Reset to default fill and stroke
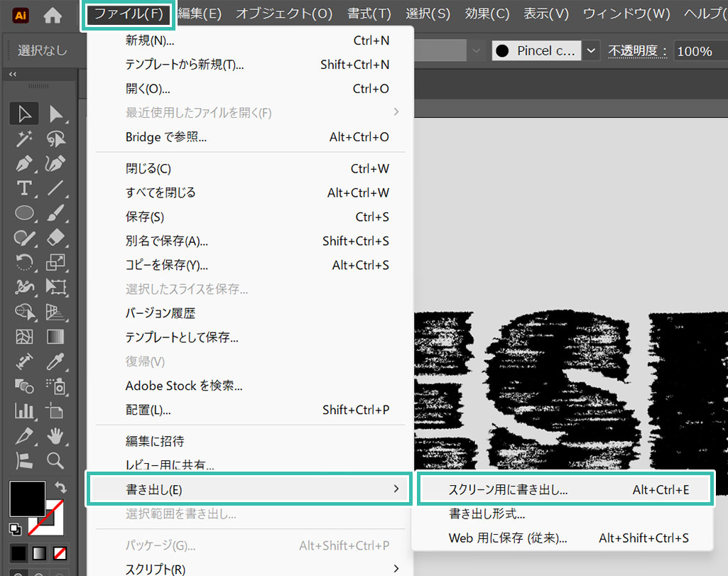This screenshot has height=576, width=728. tap(15, 528)
